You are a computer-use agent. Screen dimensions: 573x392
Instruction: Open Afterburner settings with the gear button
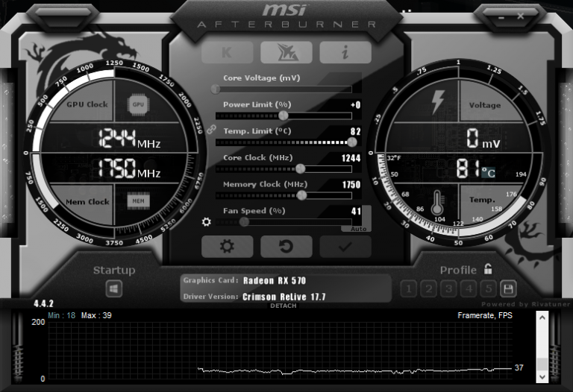227,246
